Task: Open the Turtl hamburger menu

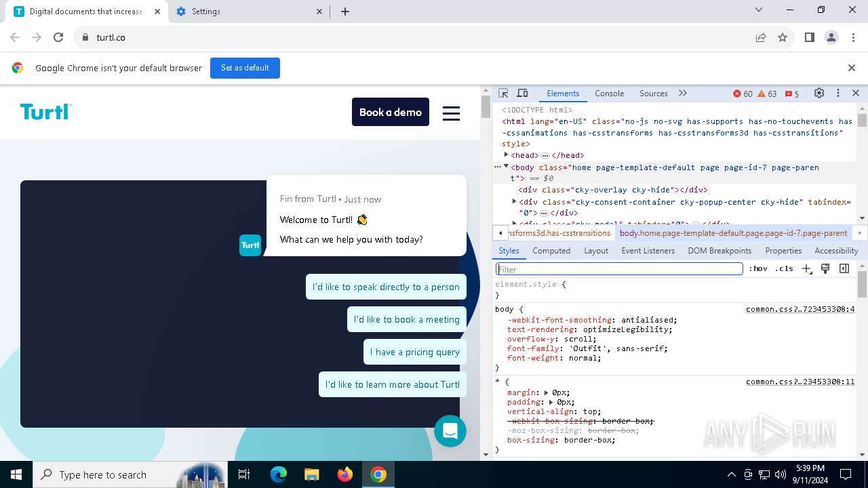Action: click(x=452, y=113)
